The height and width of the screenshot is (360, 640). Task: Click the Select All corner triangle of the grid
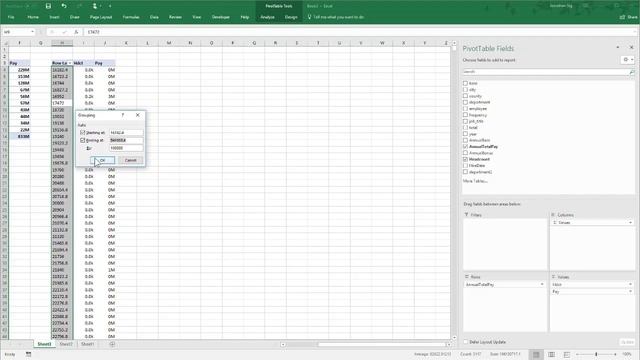coord(5,43)
